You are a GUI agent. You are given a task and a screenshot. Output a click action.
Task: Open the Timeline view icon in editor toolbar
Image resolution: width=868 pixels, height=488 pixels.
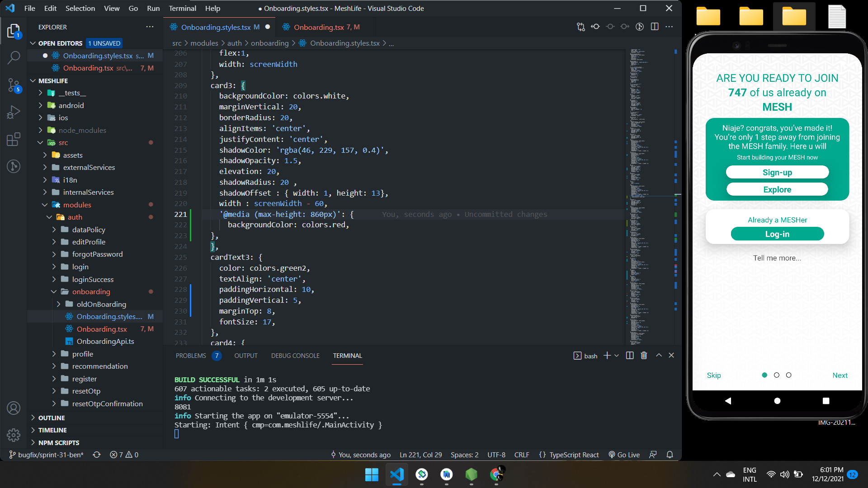point(640,27)
